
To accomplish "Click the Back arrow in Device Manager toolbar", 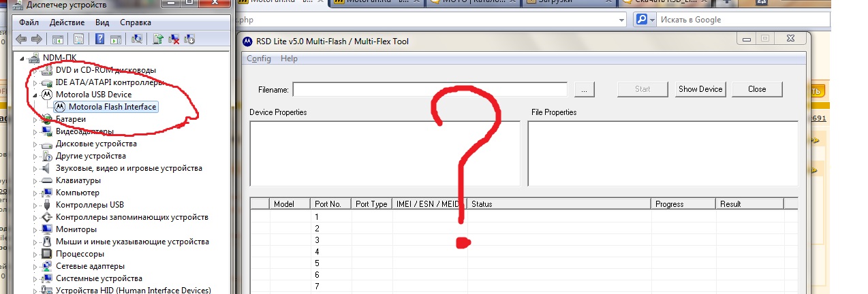I will coord(21,39).
